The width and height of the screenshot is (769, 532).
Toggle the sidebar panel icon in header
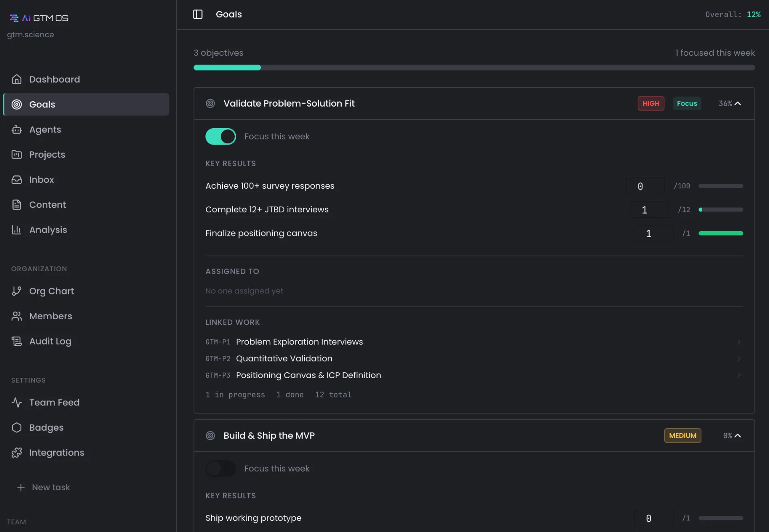click(x=198, y=14)
